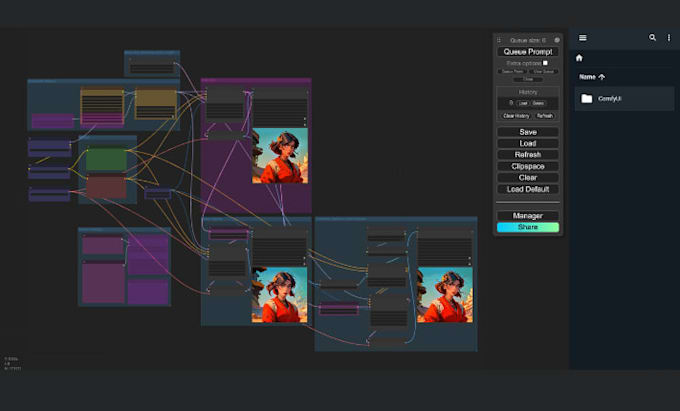Click Load in the queue panel
680x411 pixels.
[528, 143]
